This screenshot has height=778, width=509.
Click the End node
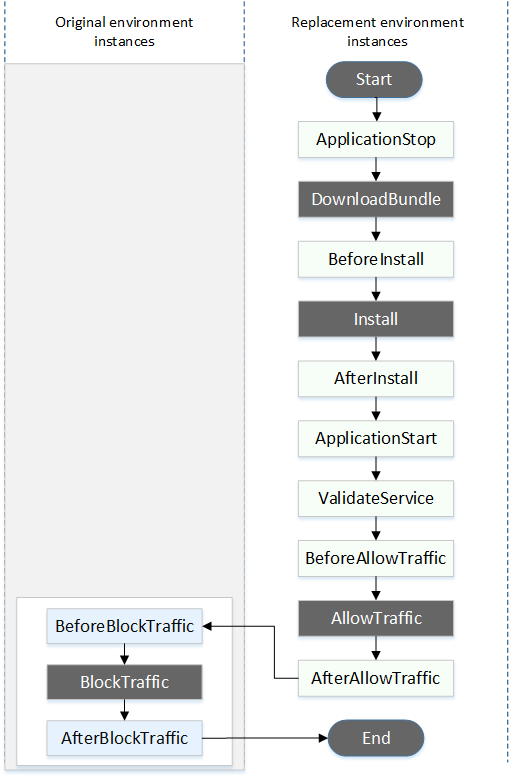click(x=376, y=738)
